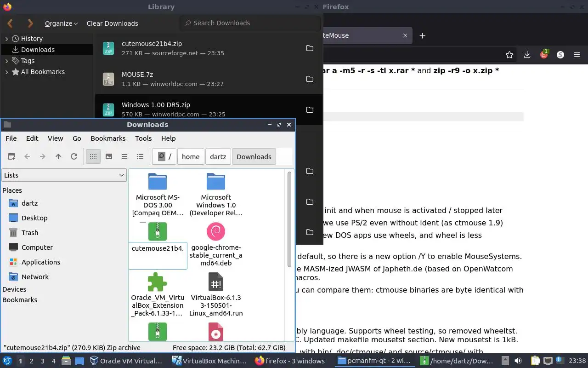Screen dimensions: 588x368
Task: Open the Go menu in the file manager
Action: click(x=77, y=138)
